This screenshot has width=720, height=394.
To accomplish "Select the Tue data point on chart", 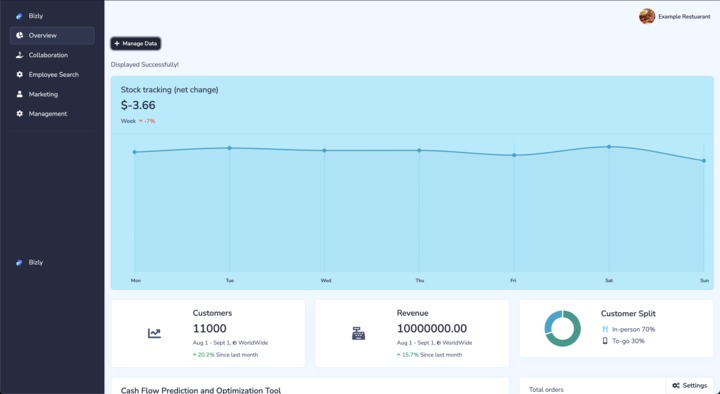I will pyautogui.click(x=230, y=148).
